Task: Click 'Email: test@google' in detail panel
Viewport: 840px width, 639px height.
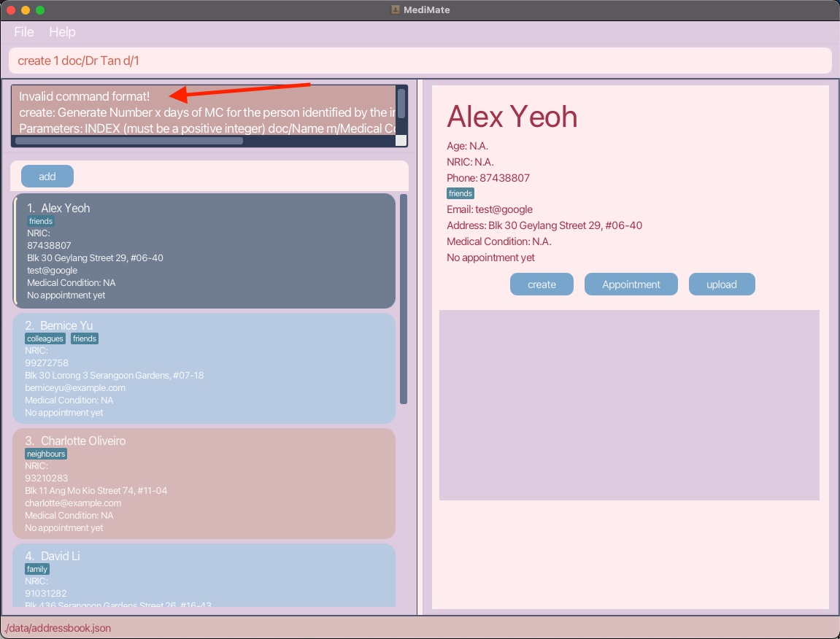Action: [490, 209]
